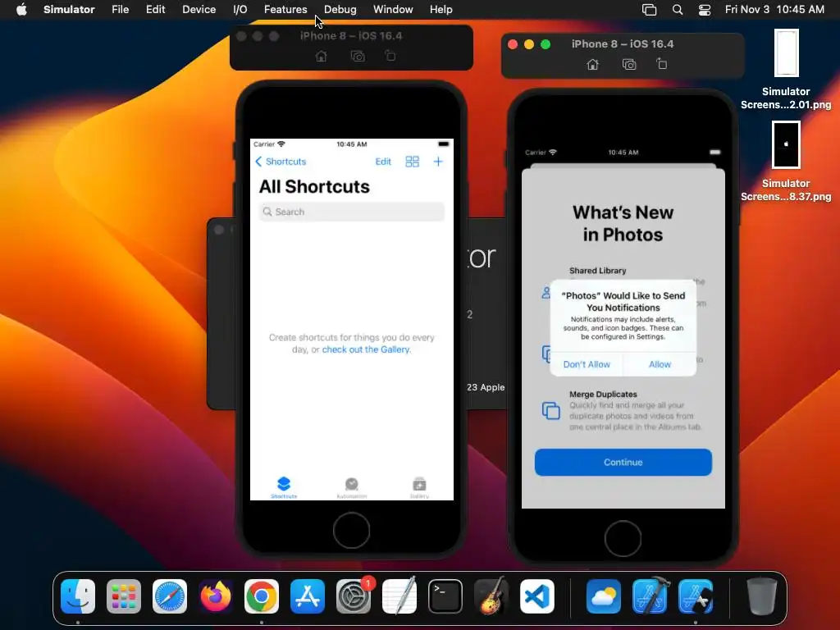This screenshot has width=840, height=630.
Task: Open the Edit menu in menu bar
Action: point(155,10)
